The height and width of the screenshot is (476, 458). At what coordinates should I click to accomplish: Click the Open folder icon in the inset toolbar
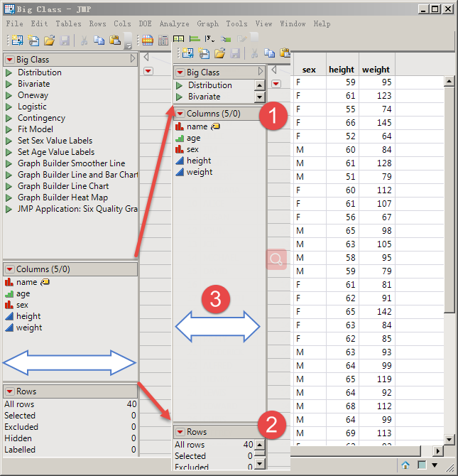click(219, 53)
